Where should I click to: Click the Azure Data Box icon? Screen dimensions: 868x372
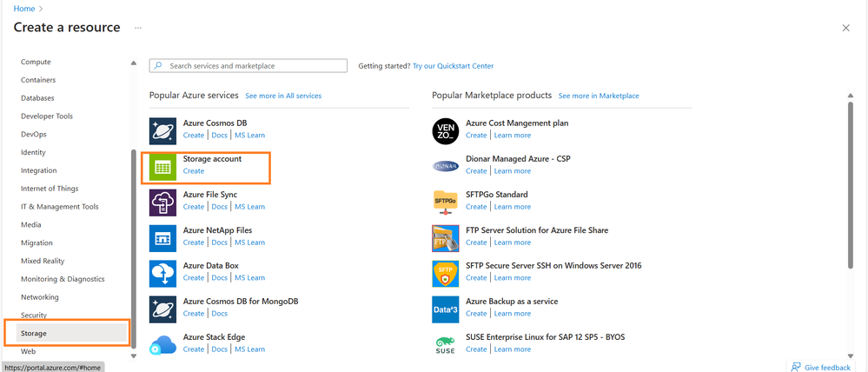point(162,274)
